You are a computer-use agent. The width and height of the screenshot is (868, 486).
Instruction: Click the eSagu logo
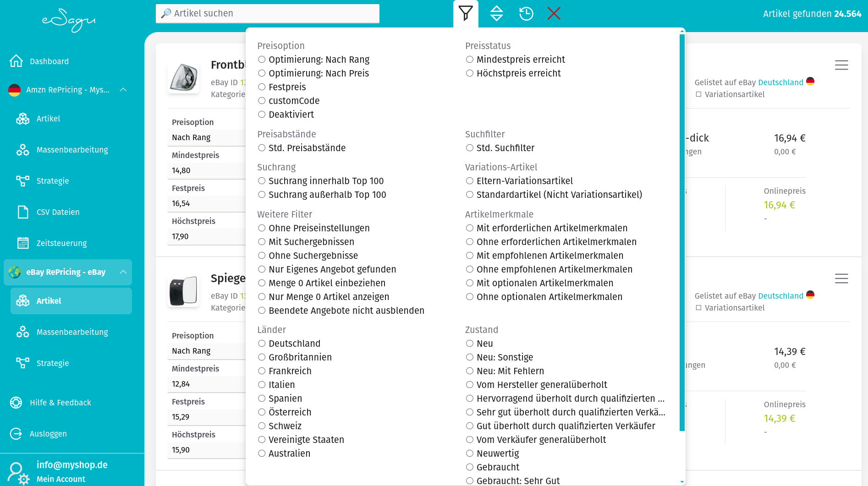click(x=69, y=20)
